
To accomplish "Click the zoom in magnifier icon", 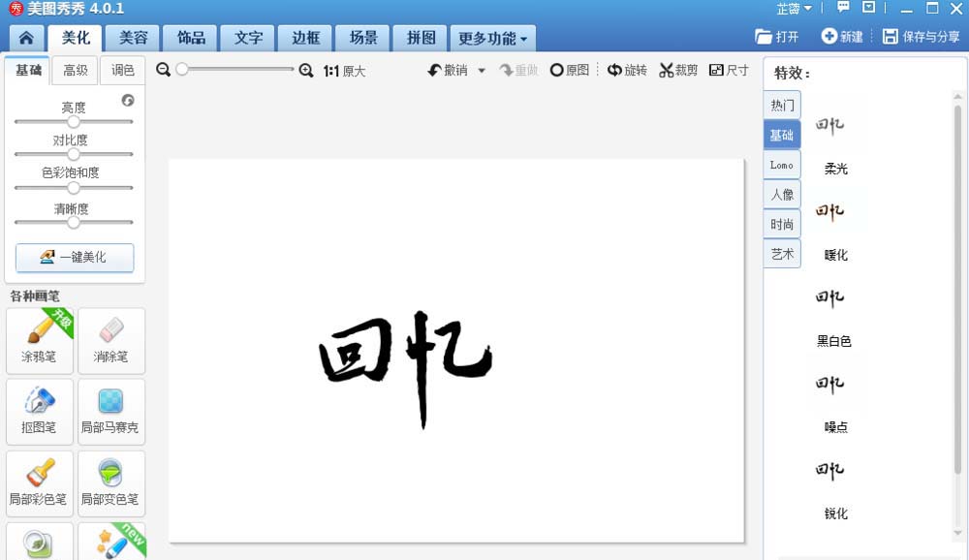I will 306,71.
